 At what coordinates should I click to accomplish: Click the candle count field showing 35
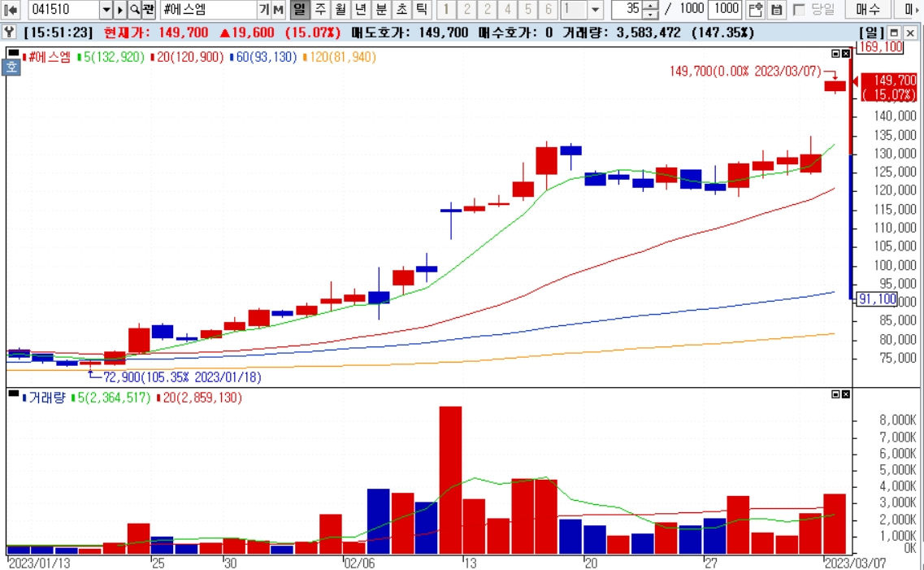click(x=627, y=10)
